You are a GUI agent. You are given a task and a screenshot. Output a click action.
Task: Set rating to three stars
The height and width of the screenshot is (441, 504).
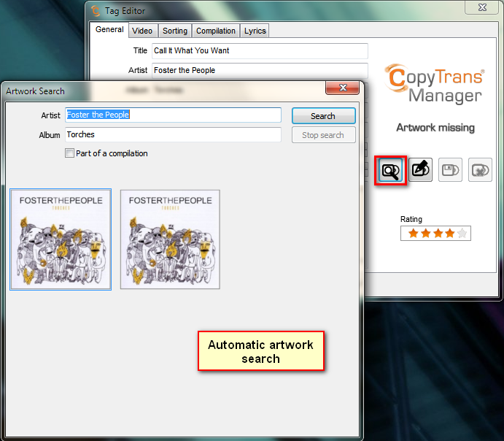[438, 233]
